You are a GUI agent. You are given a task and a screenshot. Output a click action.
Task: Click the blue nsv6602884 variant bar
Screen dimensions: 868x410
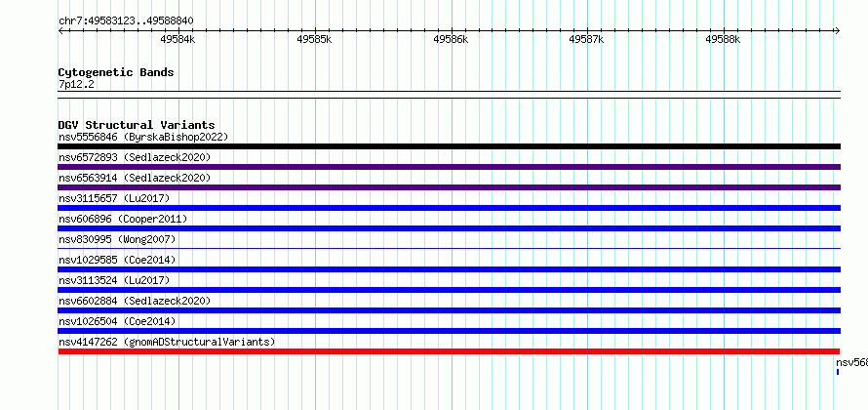tap(449, 310)
